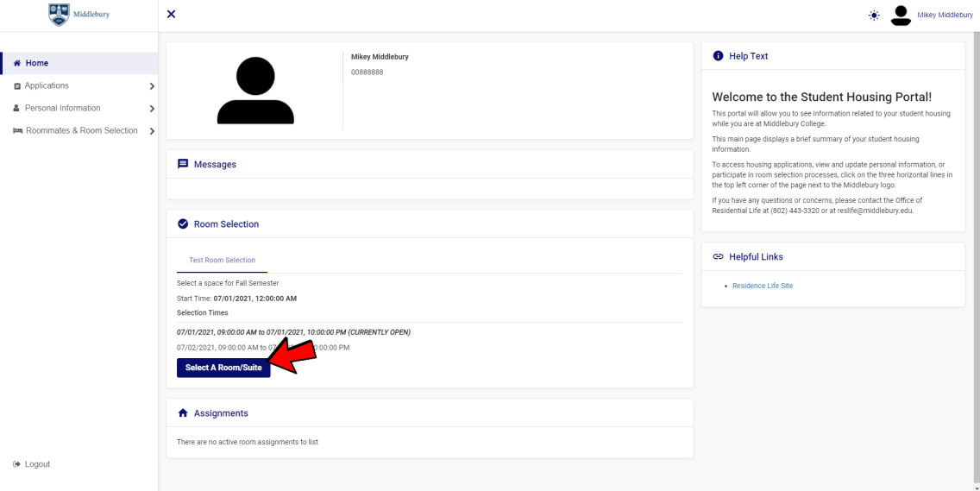Click the Applications clipboard icon
This screenshot has height=491, width=980.
click(17, 85)
